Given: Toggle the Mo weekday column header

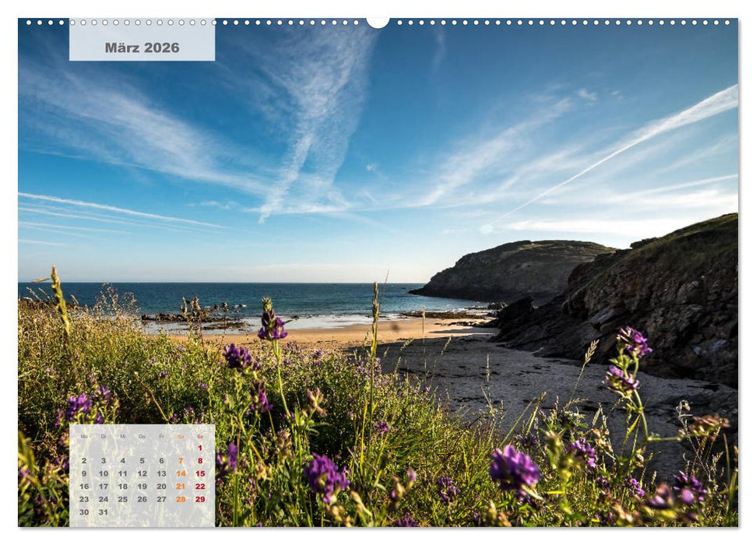Looking at the screenshot, I should click(x=84, y=436).
